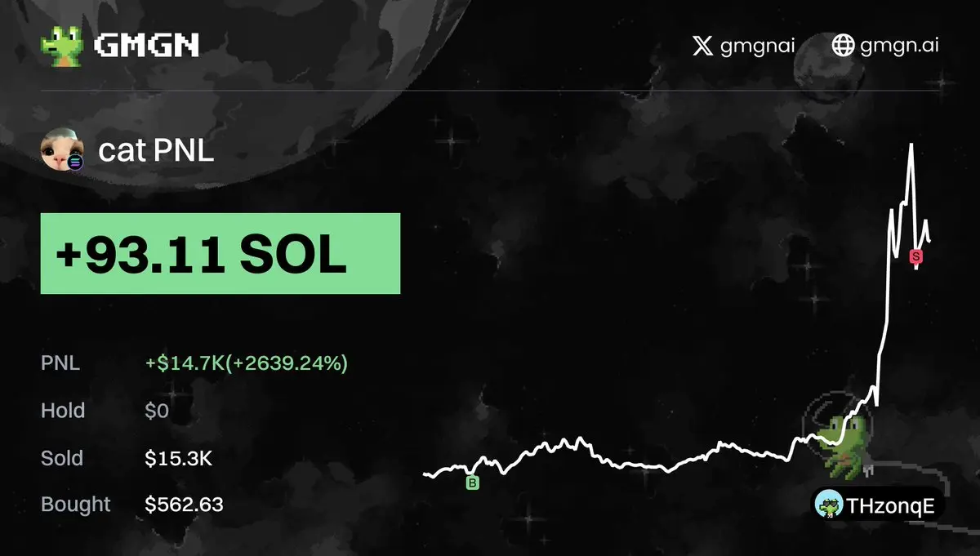The image size is (980, 556).
Task: Open the gmgnai handle link
Action: 757,46
